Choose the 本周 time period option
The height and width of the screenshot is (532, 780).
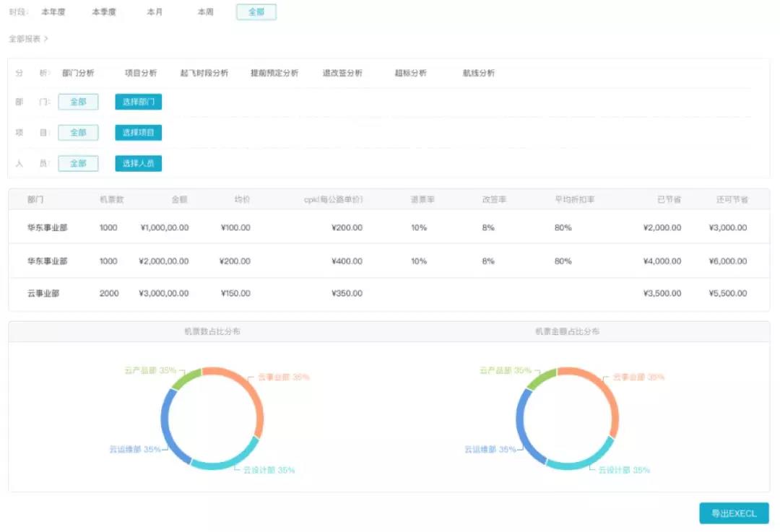click(x=205, y=12)
